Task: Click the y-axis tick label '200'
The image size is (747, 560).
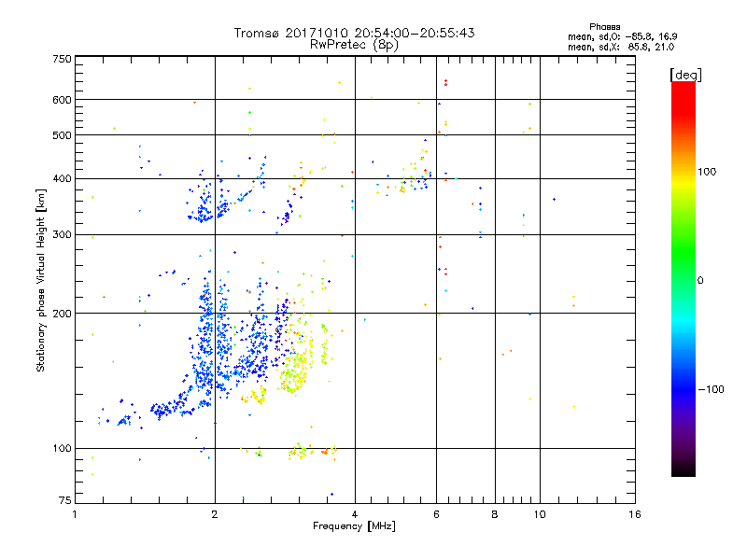Action: [62, 314]
